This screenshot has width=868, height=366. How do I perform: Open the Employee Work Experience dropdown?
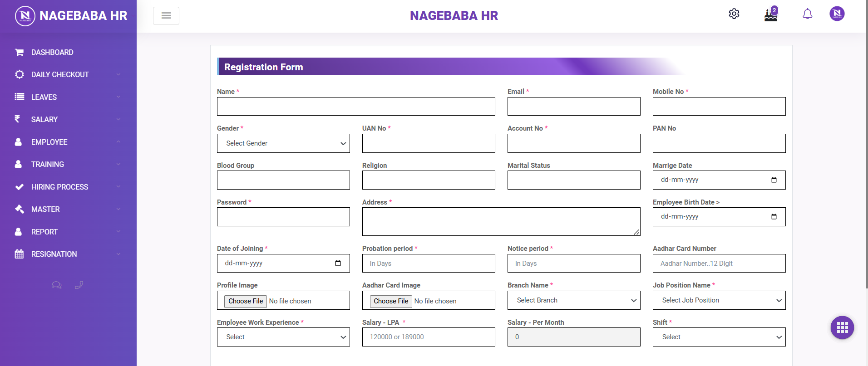(283, 337)
